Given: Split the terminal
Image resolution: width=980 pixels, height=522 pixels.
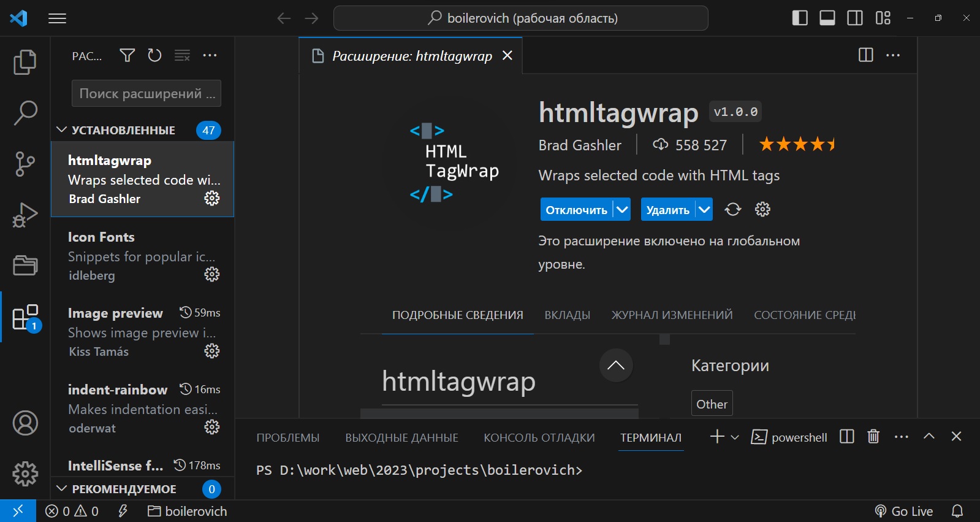Looking at the screenshot, I should click(x=847, y=437).
